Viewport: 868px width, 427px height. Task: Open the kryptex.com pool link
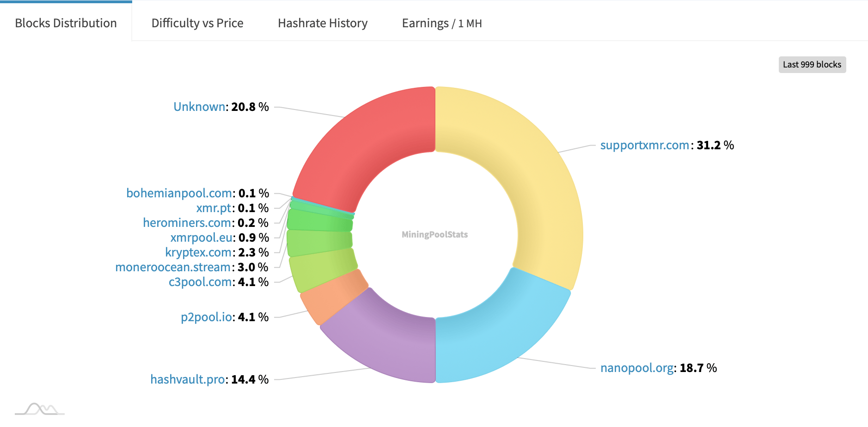click(x=197, y=252)
